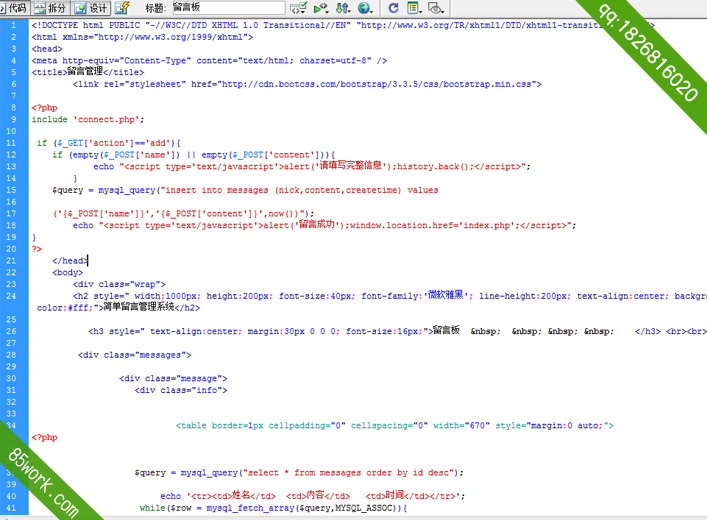Open the debug in browser dropdown icon
The height and width of the screenshot is (520, 707).
pos(321,8)
